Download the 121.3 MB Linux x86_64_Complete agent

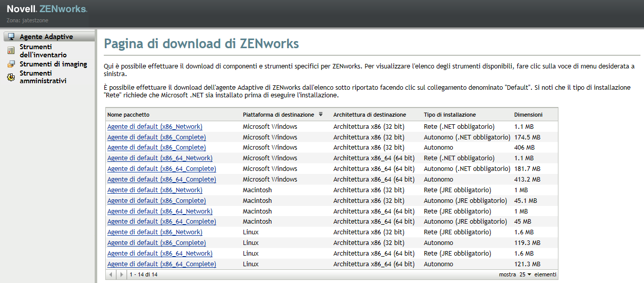point(162,264)
